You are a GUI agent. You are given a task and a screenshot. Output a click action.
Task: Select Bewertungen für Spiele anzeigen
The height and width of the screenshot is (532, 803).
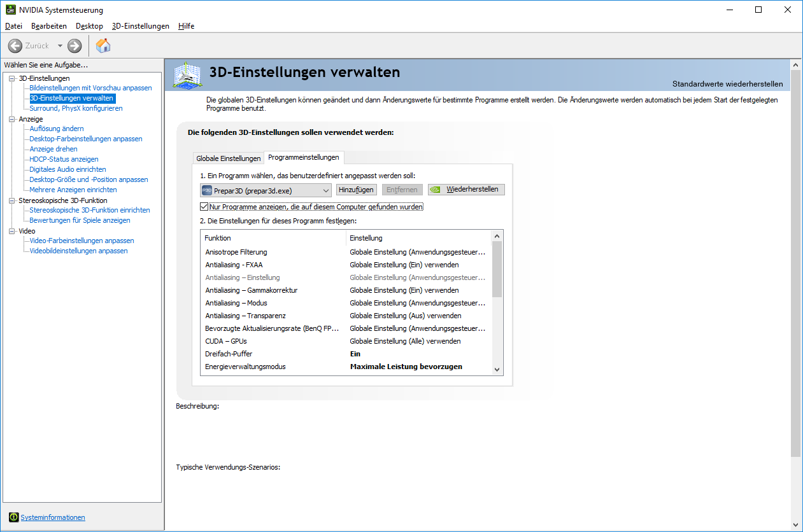(x=80, y=220)
